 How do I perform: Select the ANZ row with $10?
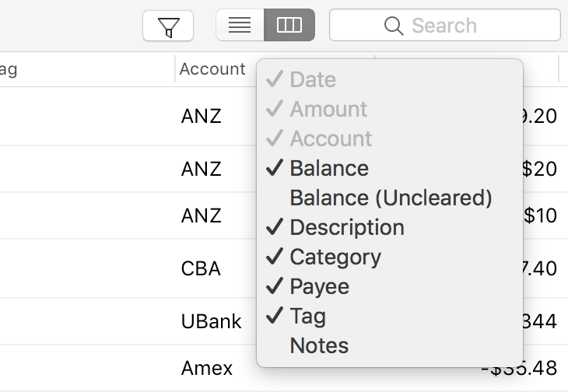(x=201, y=215)
